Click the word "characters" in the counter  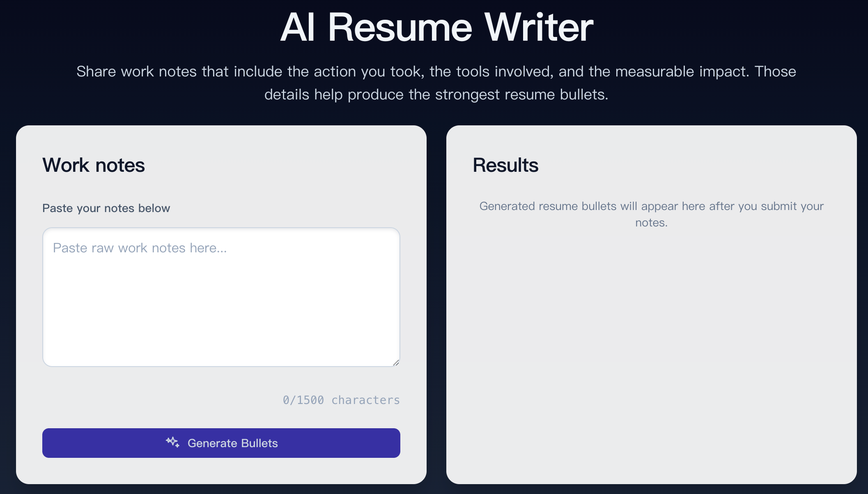(x=365, y=400)
